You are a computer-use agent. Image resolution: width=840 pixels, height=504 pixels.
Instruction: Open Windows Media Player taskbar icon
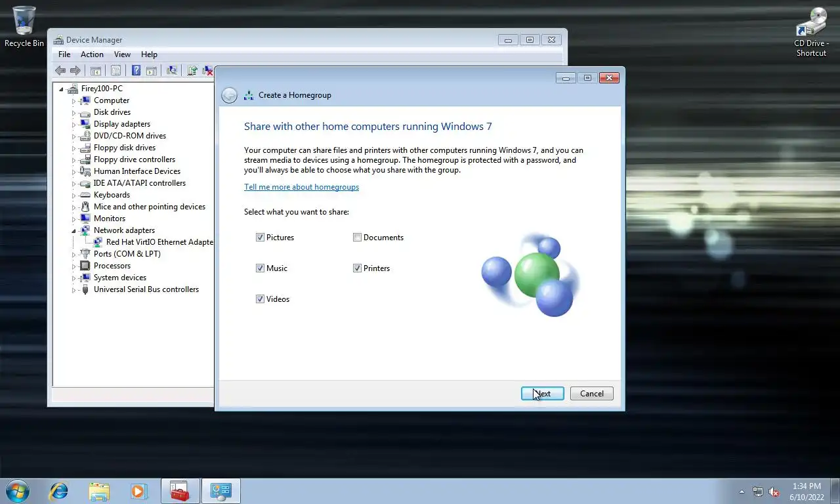click(x=138, y=491)
